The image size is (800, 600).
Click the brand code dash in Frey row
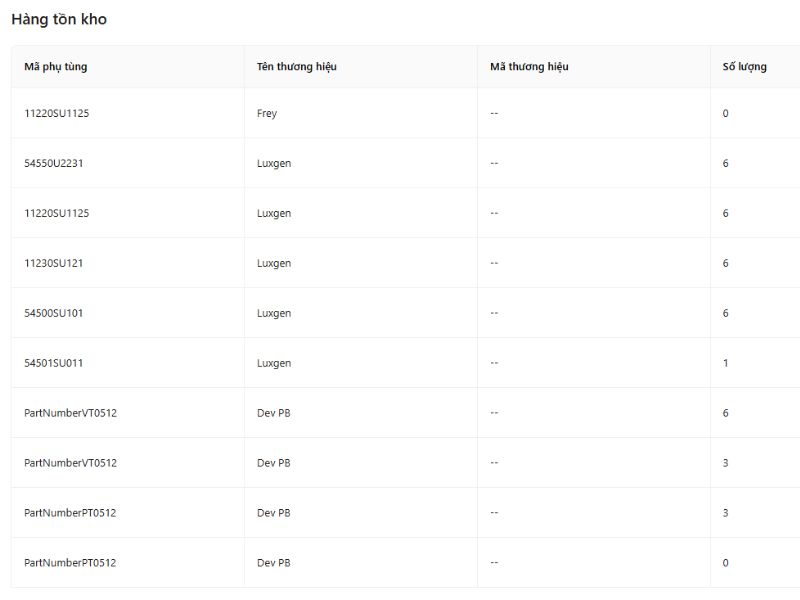494,113
